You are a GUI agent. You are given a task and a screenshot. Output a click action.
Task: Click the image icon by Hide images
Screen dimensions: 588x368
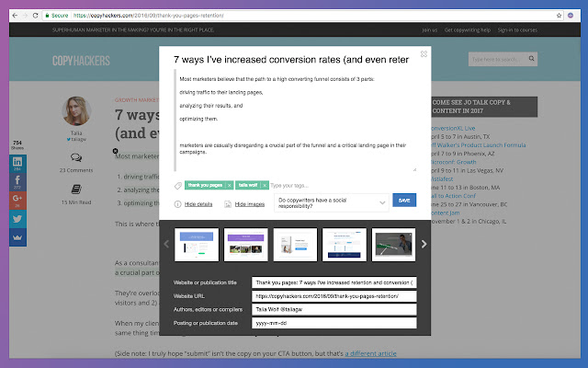(x=228, y=204)
